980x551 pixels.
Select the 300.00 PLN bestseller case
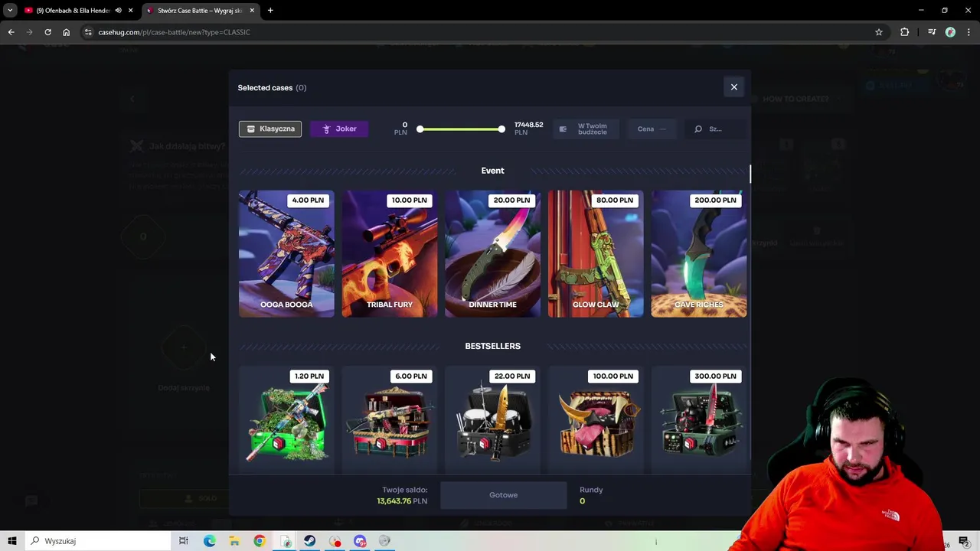click(x=699, y=419)
